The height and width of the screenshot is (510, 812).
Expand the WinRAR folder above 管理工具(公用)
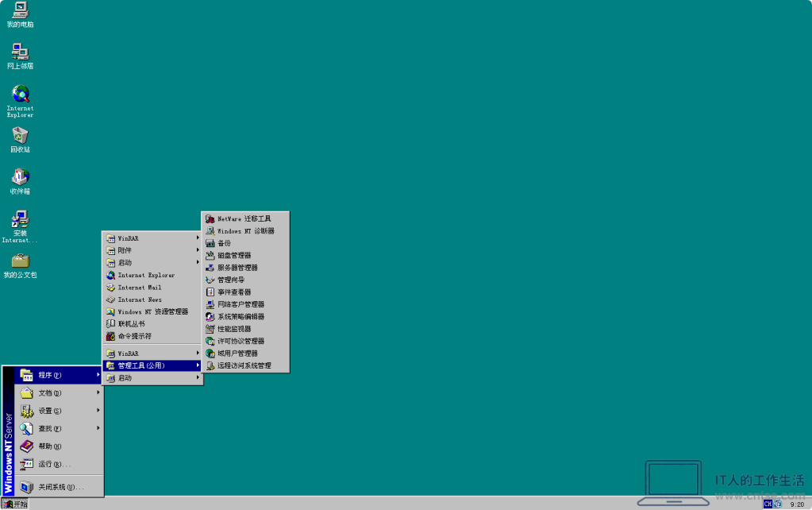tap(152, 354)
